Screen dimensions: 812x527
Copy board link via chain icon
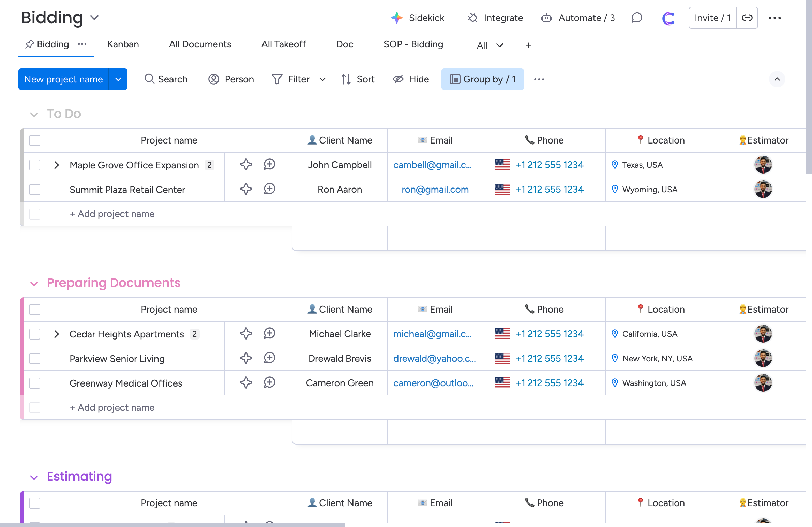point(747,18)
